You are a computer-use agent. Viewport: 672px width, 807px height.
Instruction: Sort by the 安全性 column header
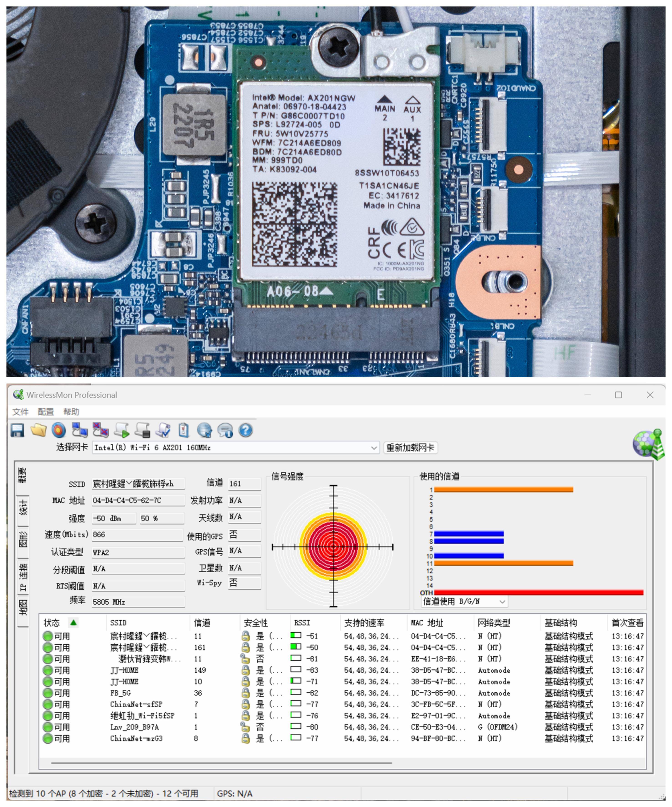tap(265, 623)
